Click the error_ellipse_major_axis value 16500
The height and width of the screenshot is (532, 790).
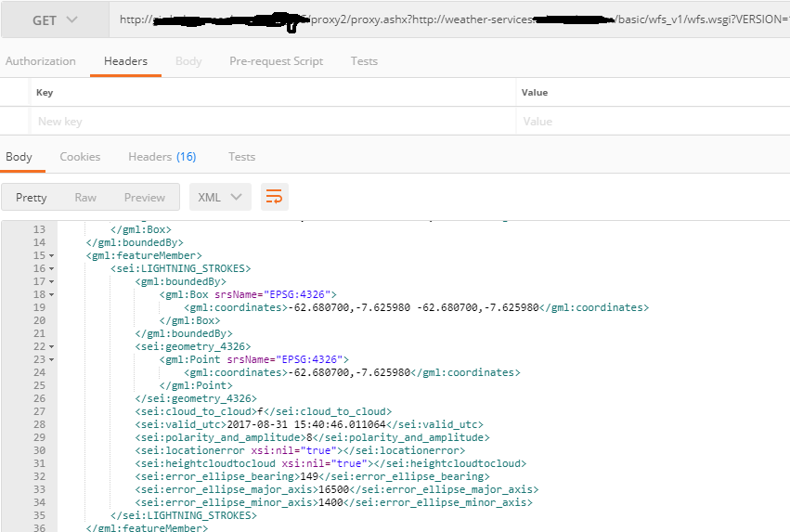pyautogui.click(x=334, y=489)
